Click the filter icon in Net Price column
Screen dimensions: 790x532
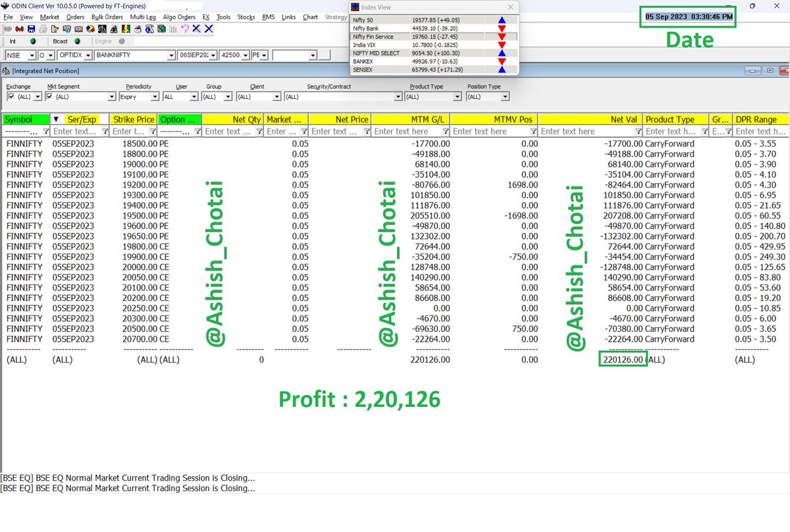366,131
